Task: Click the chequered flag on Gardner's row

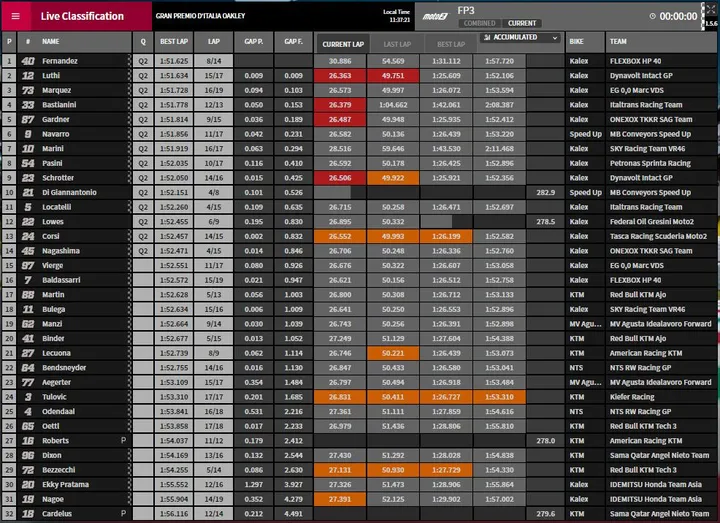Action: (x=129, y=119)
